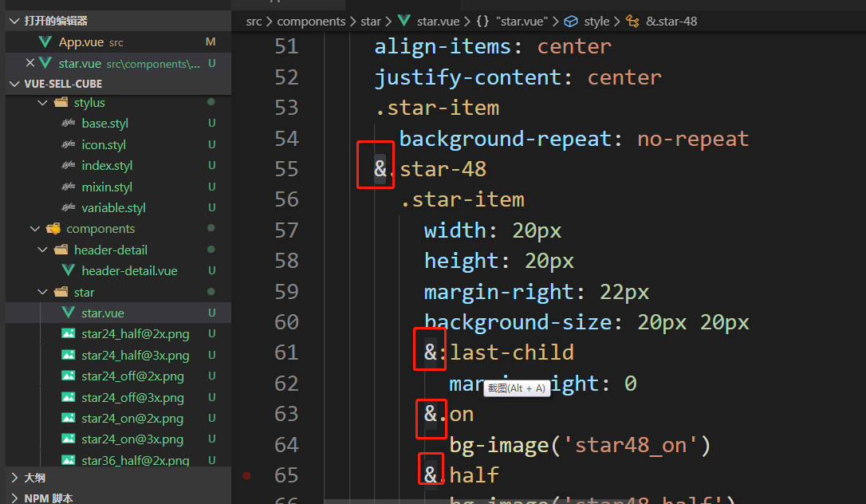Click the image icon for star24_on@3x.png
Screen dimensions: 866x504
pos(68,439)
